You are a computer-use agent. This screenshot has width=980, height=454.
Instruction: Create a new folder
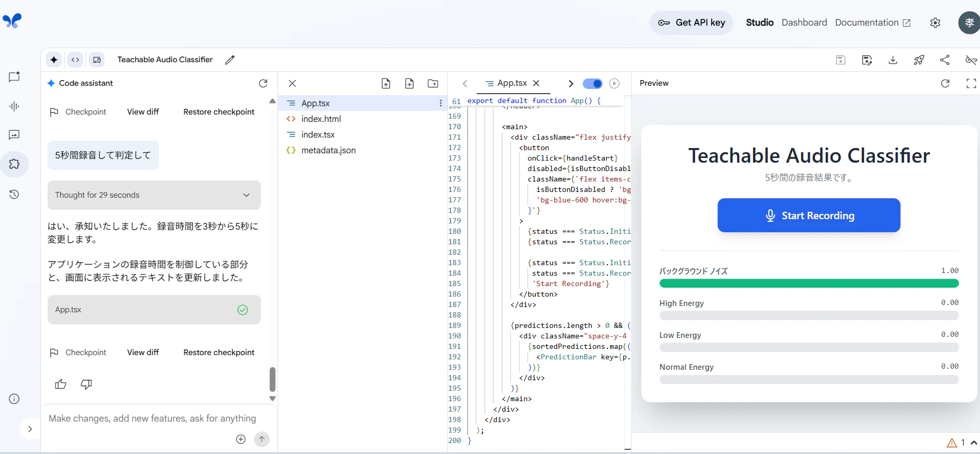[x=433, y=83]
